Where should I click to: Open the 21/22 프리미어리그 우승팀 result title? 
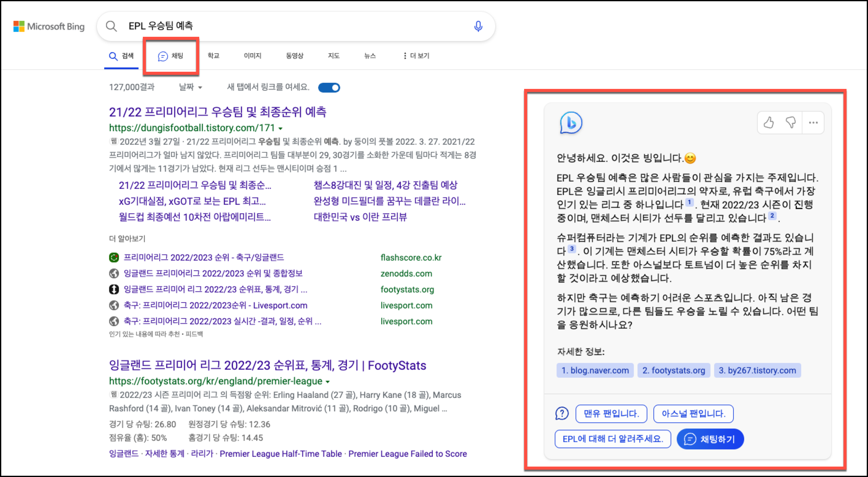pos(217,112)
